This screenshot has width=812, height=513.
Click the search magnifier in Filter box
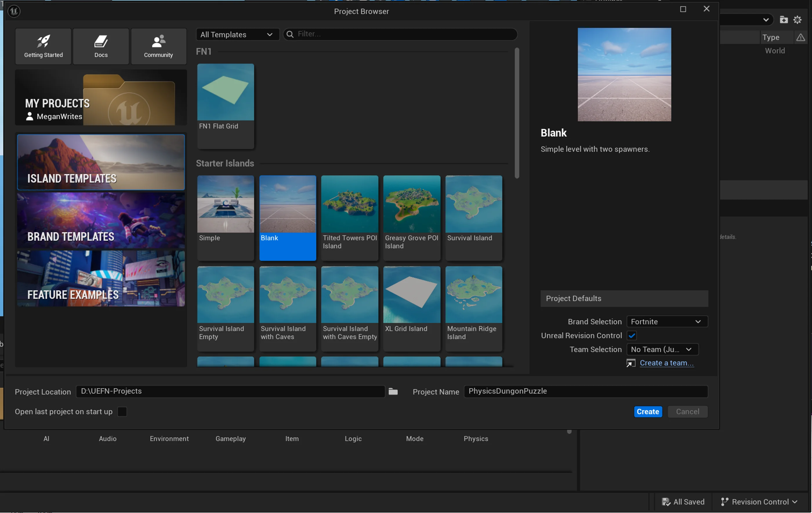290,34
